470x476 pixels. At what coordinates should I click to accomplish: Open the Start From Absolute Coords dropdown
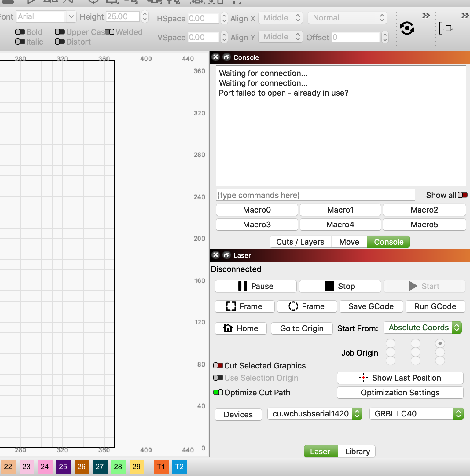422,328
